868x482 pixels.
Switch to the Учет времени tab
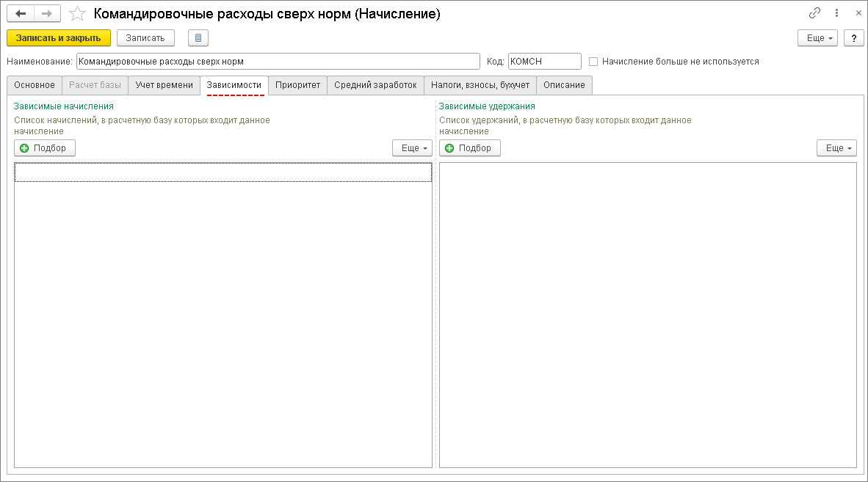tap(164, 85)
